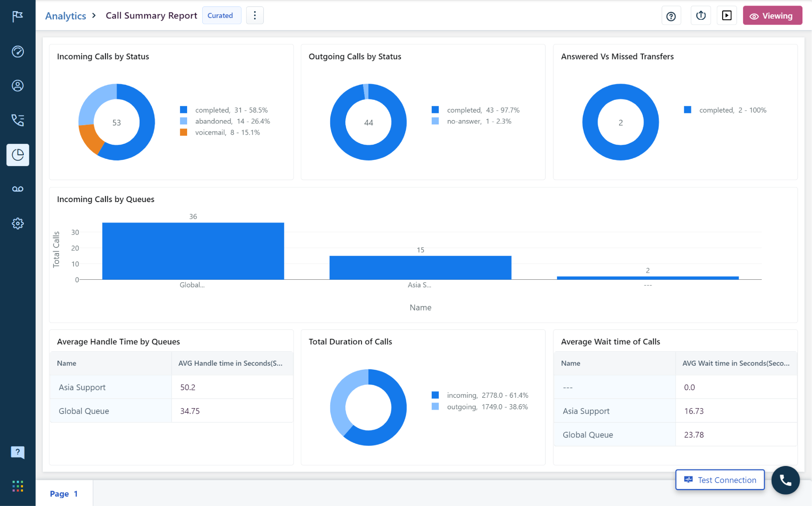Click the 50.2 handle time value
812x506 pixels.
tap(188, 388)
